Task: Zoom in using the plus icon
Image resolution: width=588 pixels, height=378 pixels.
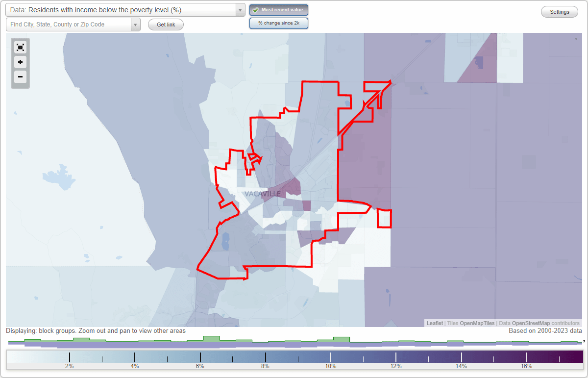Action: coord(20,62)
